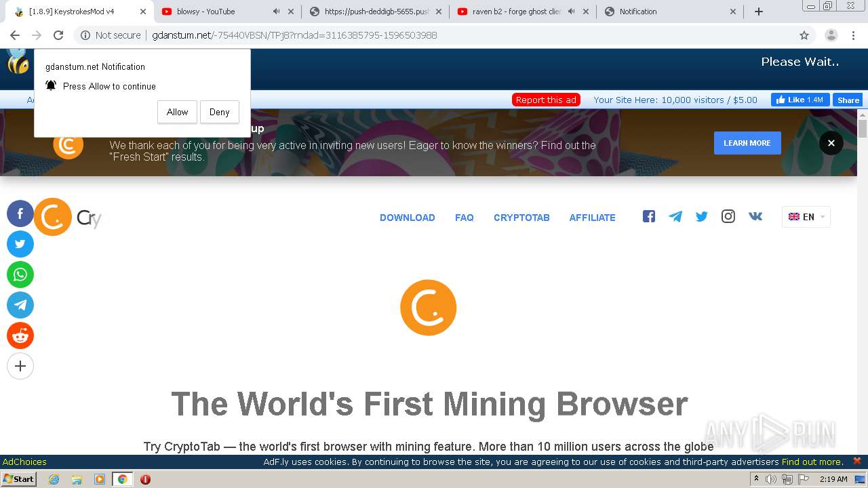Click the CryptoTab orange logo in header

pos(53,217)
